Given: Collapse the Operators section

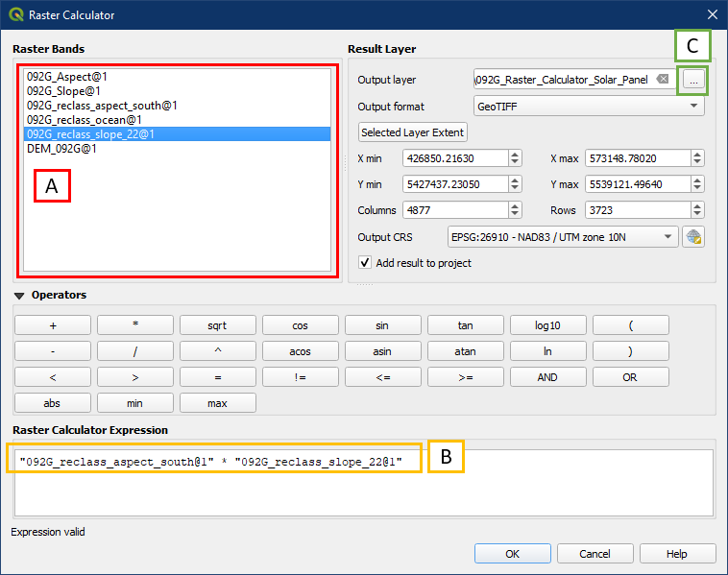Looking at the screenshot, I should tap(19, 296).
